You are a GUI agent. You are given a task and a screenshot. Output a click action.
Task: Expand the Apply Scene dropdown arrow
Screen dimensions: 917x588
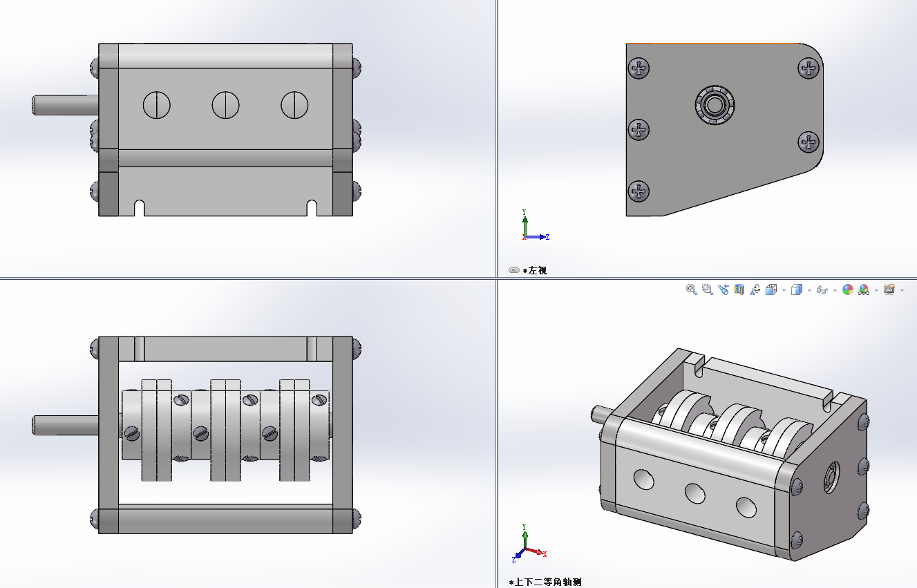pos(876,290)
